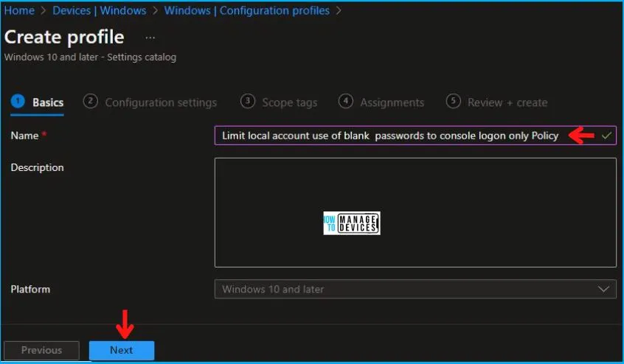Click the Platform label
The height and width of the screenshot is (364, 624).
(30, 289)
